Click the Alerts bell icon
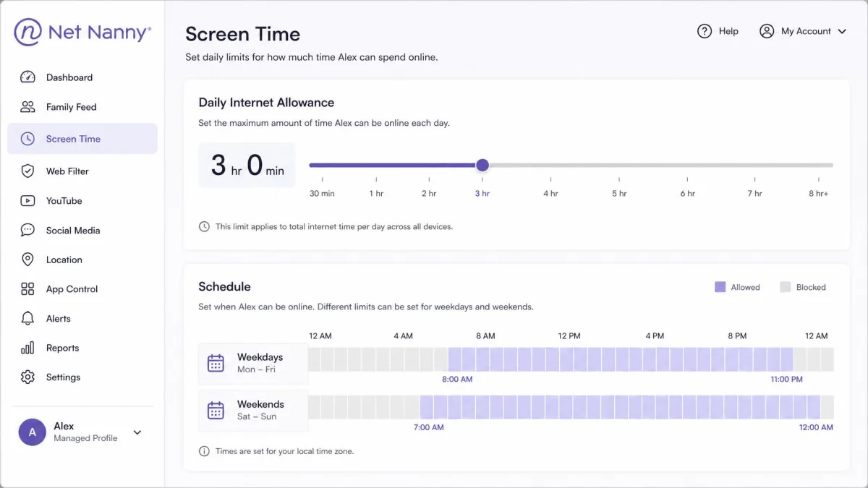 pyautogui.click(x=27, y=318)
